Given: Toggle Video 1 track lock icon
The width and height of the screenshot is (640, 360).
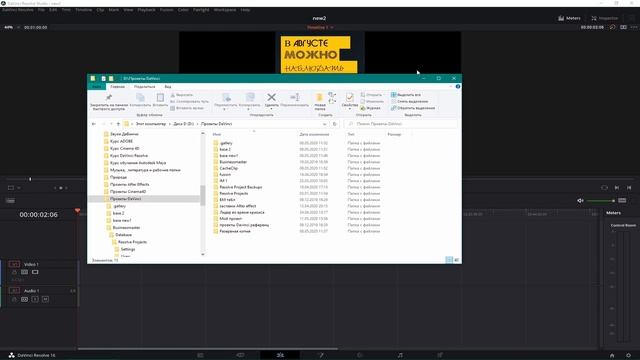Looking at the screenshot, I should click(x=14, y=272).
